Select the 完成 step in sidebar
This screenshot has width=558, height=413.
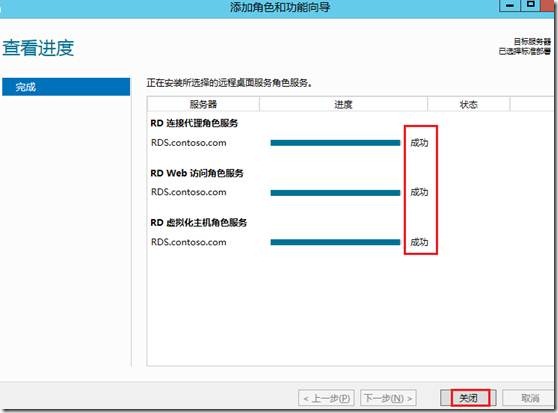pyautogui.click(x=66, y=87)
